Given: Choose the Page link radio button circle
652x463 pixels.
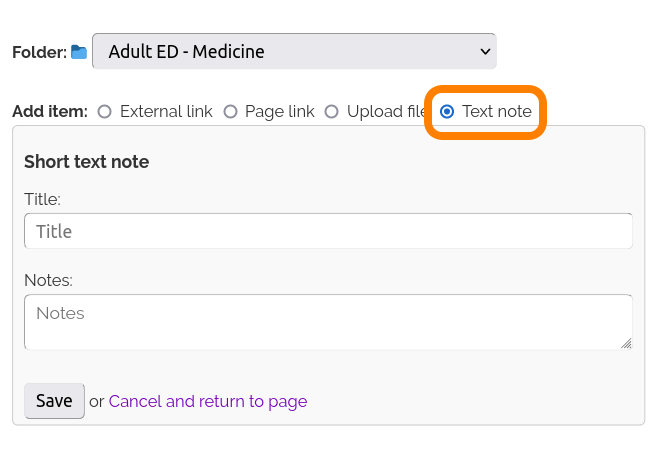Looking at the screenshot, I should pos(230,112).
